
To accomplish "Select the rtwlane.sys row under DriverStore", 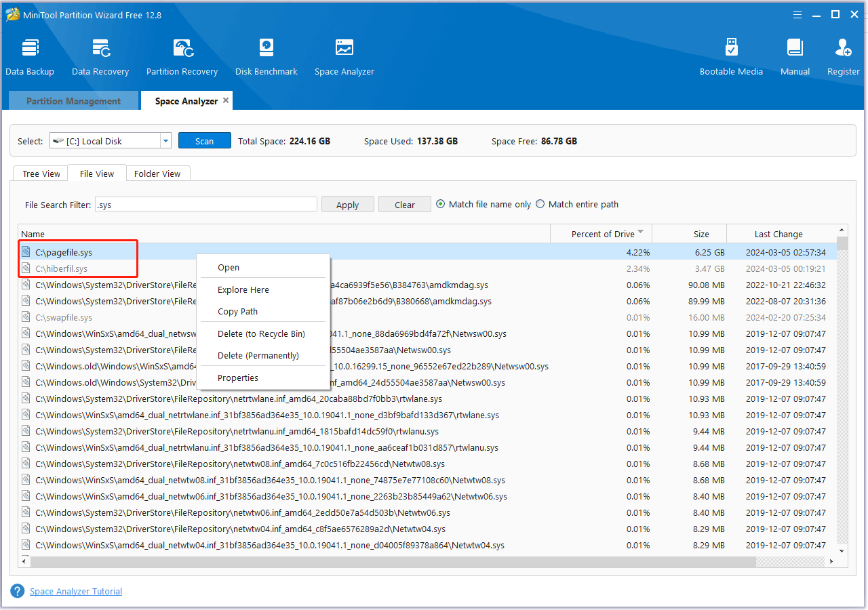I will (427, 399).
